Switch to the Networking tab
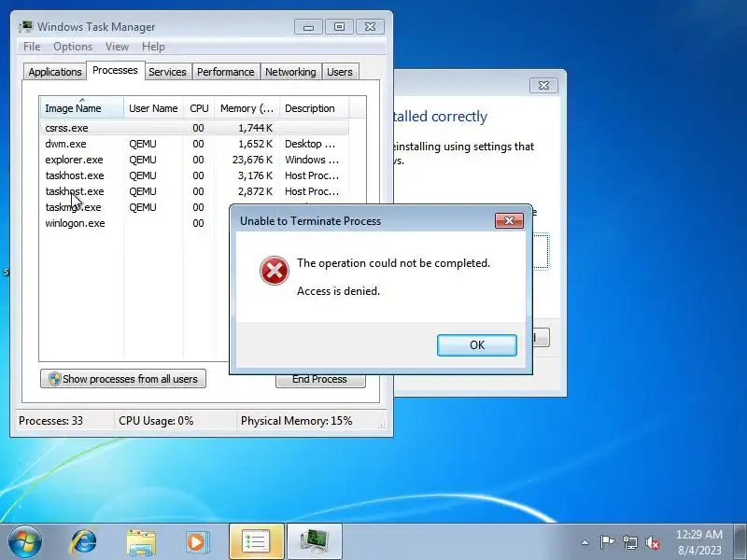The width and height of the screenshot is (747, 560). (290, 72)
